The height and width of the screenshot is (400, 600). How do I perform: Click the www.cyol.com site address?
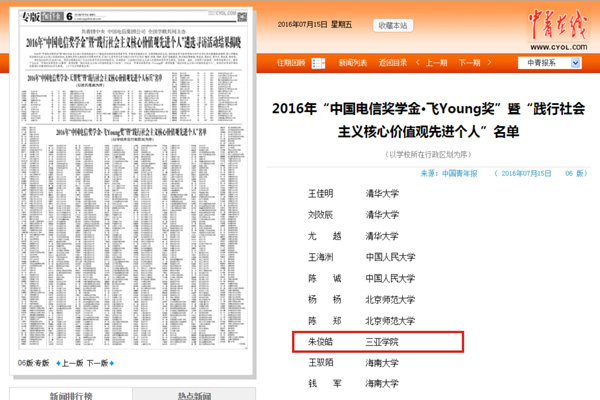coord(559,47)
